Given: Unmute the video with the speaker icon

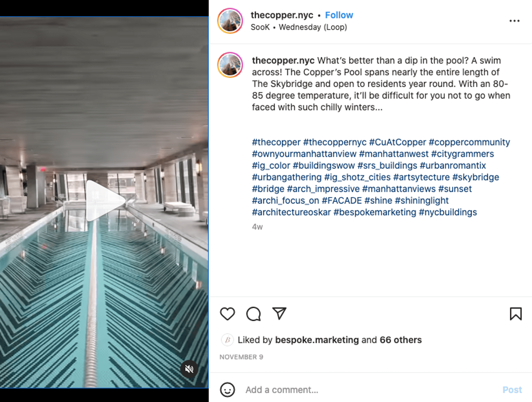Looking at the screenshot, I should click(189, 369).
